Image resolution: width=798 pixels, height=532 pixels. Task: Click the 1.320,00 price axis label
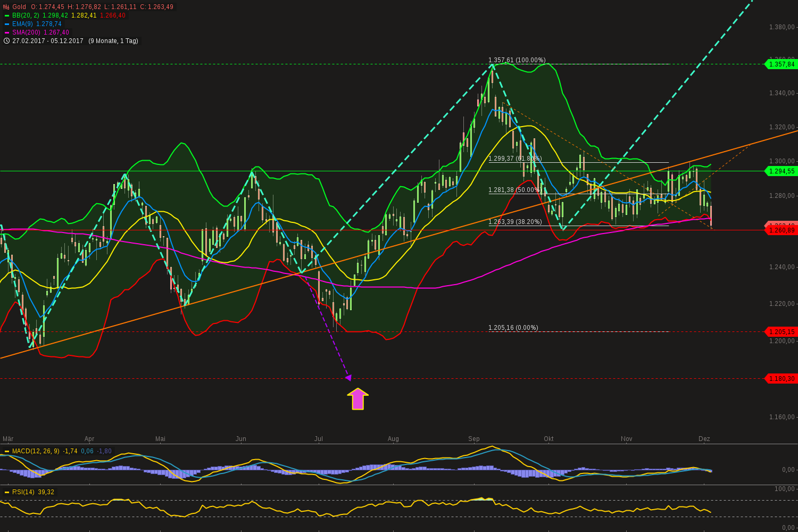tap(782, 127)
